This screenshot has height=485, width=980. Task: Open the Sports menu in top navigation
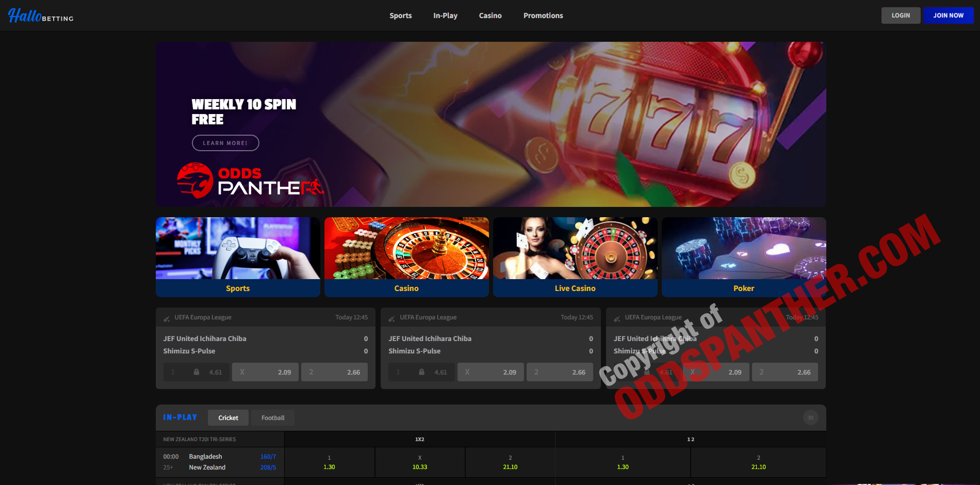click(400, 15)
